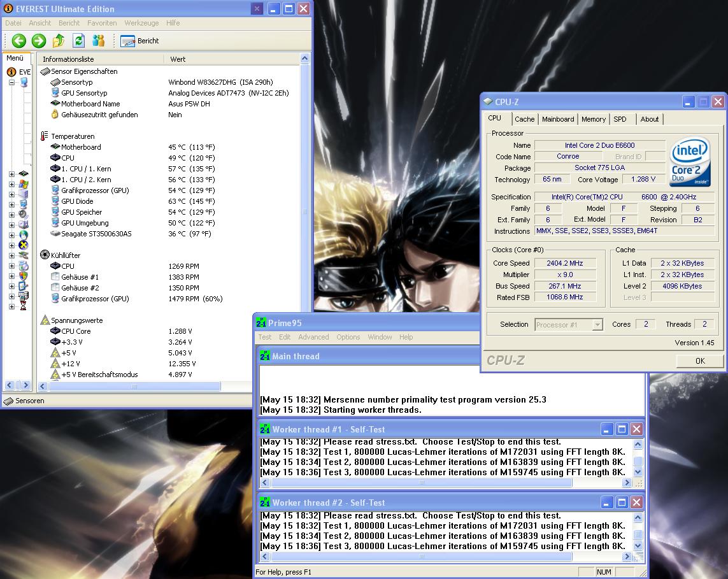Go forward with EVEREST green right arrow
The height and width of the screenshot is (579, 728).
tap(39, 41)
